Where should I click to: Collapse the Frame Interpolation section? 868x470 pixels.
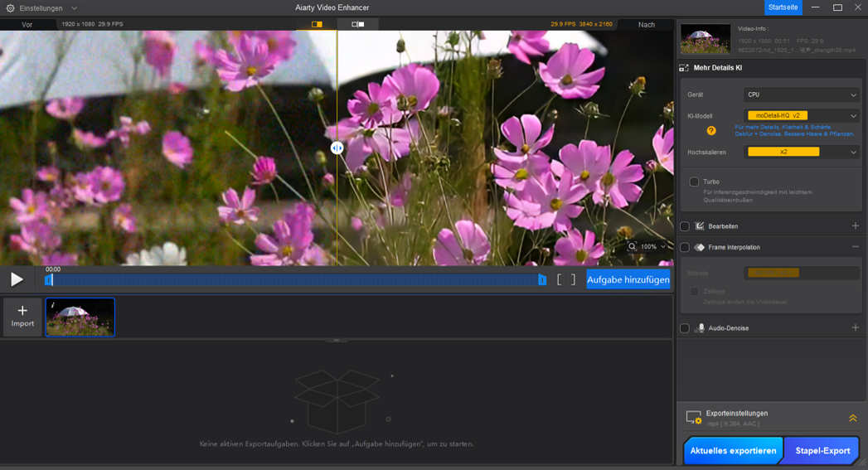click(x=856, y=247)
